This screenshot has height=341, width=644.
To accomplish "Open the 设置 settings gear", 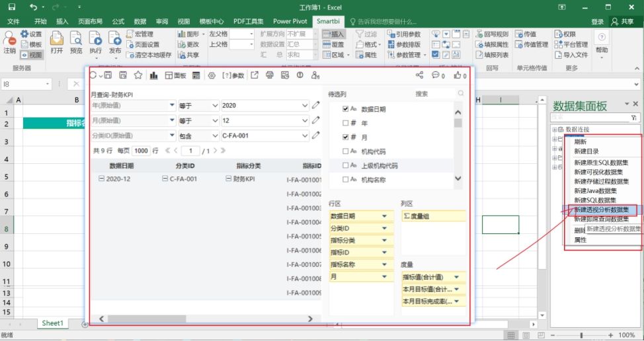I will coord(31,34).
